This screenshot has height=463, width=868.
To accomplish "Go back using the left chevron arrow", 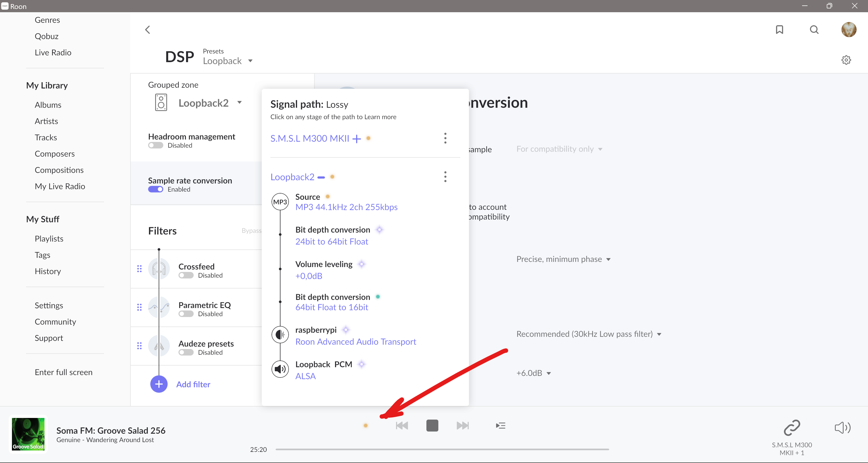I will (x=148, y=30).
